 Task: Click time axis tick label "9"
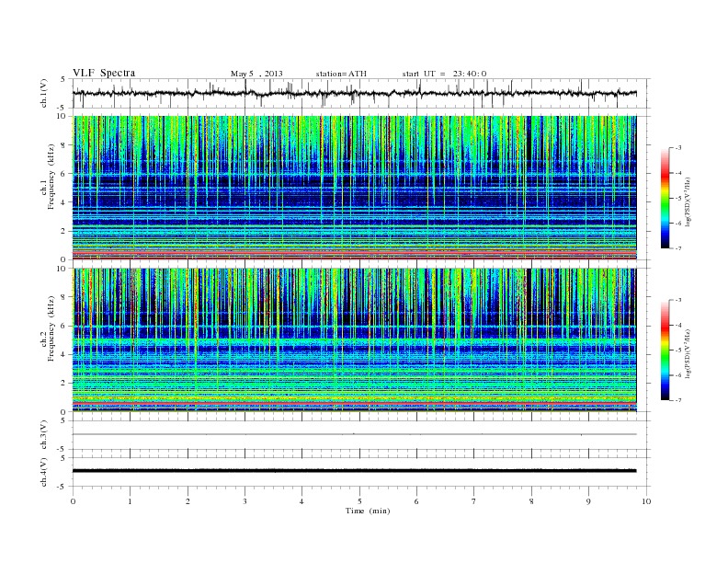(x=588, y=501)
